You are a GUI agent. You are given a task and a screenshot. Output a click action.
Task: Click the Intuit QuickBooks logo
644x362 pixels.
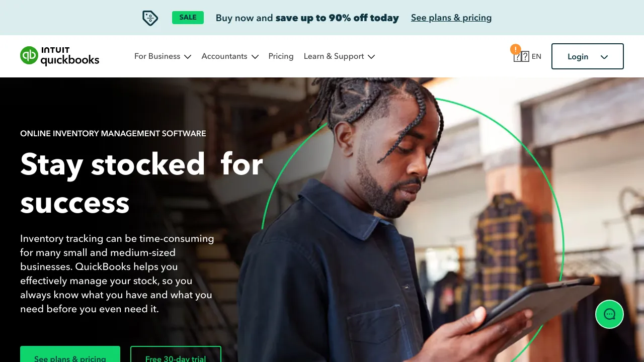[x=60, y=56]
